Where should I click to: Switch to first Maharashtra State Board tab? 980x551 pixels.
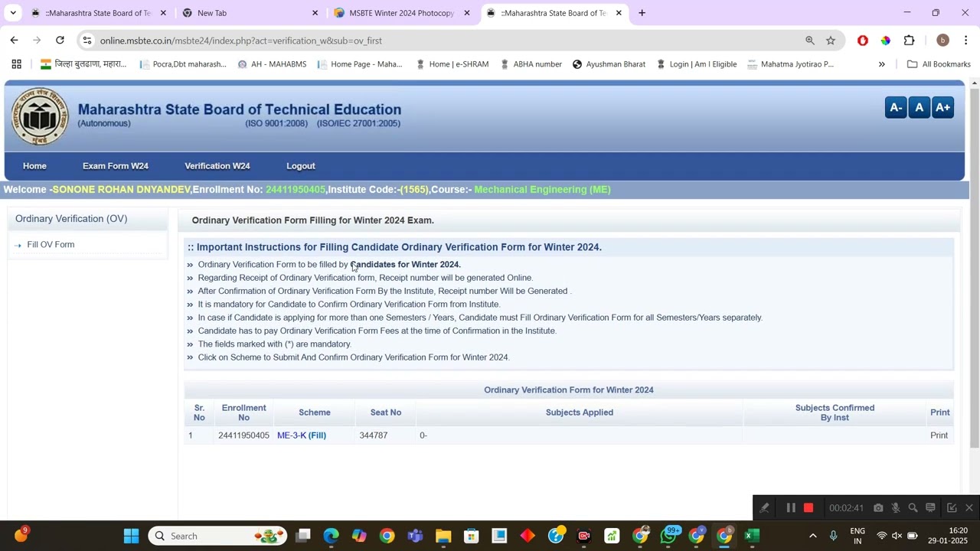coord(97,13)
